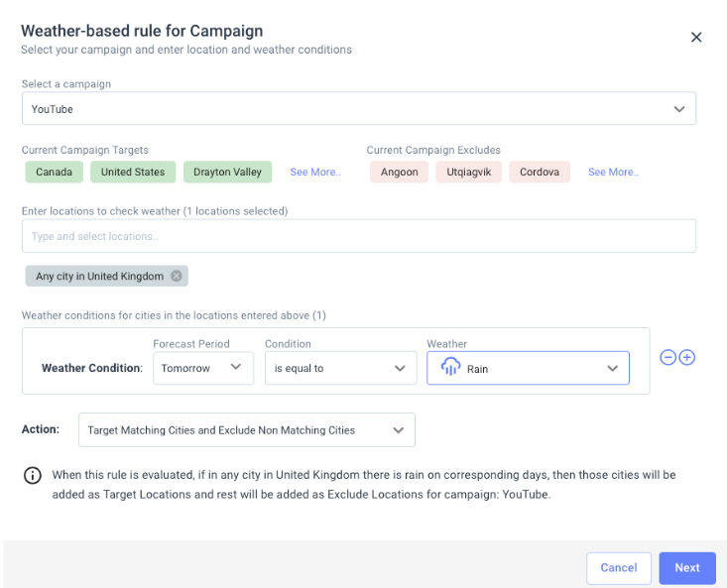Click the Angoon excluded location tag
This screenshot has width=727, height=588.
[399, 172]
